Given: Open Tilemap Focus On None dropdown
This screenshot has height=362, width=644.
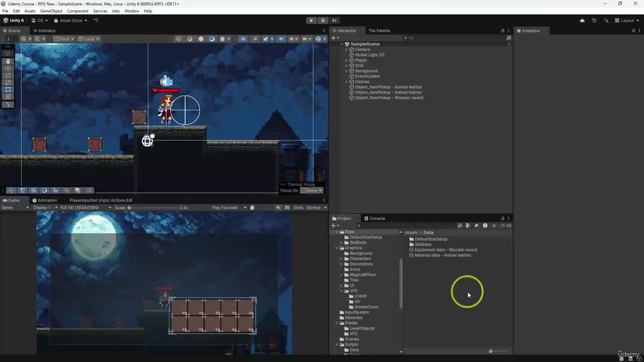Looking at the screenshot, I should tap(312, 191).
